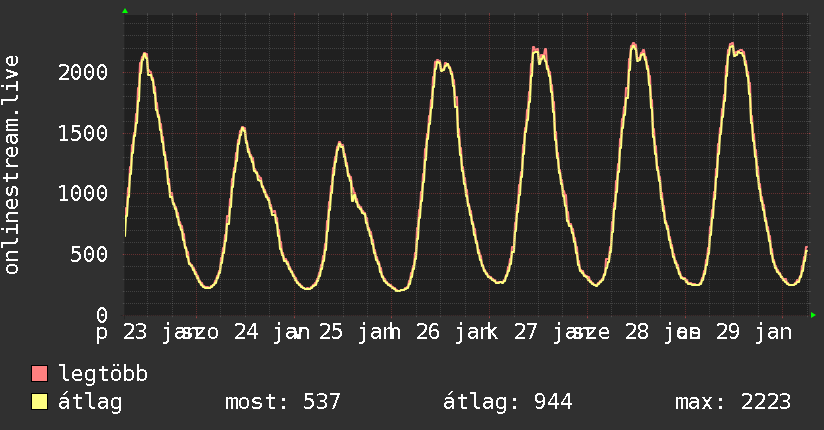Image resolution: width=824 pixels, height=430 pixels.
Task: Click the y-axis label '500'
Action: [x=89, y=255]
